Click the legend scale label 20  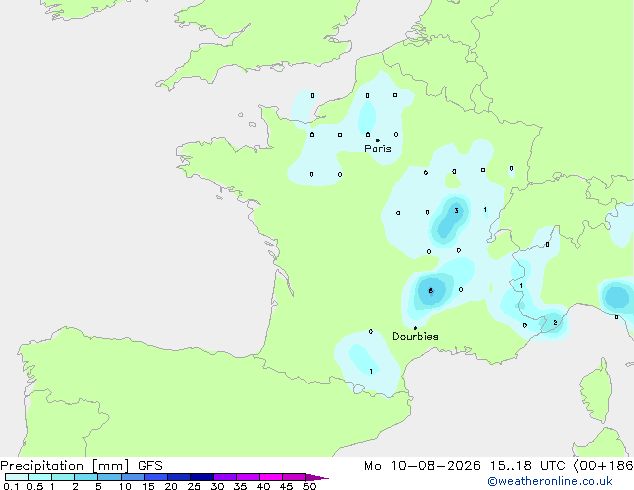pos(171,486)
